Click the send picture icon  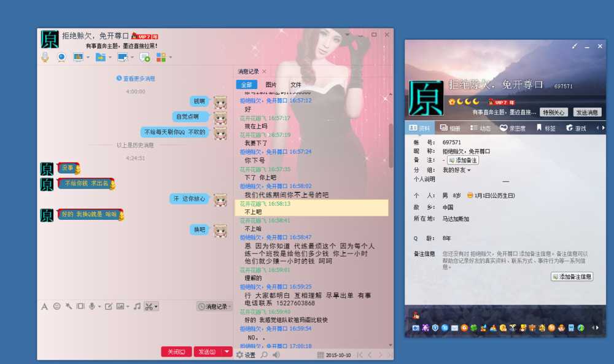[x=120, y=306]
